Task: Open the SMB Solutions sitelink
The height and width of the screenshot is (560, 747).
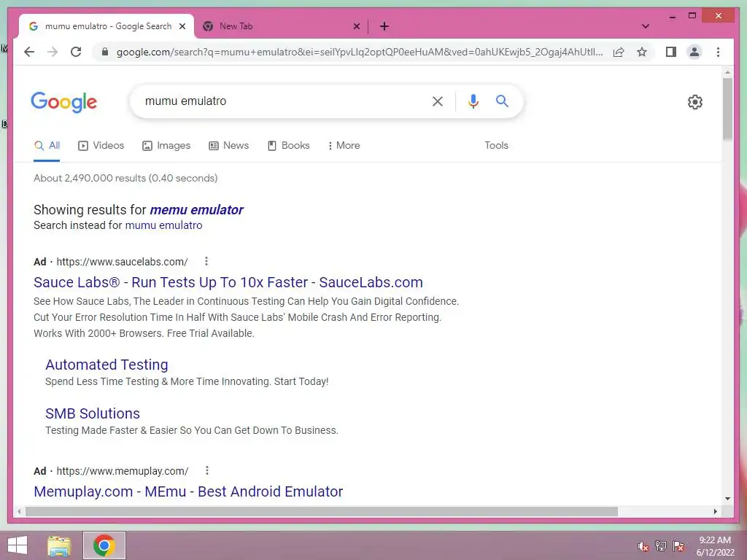Action: 93,413
